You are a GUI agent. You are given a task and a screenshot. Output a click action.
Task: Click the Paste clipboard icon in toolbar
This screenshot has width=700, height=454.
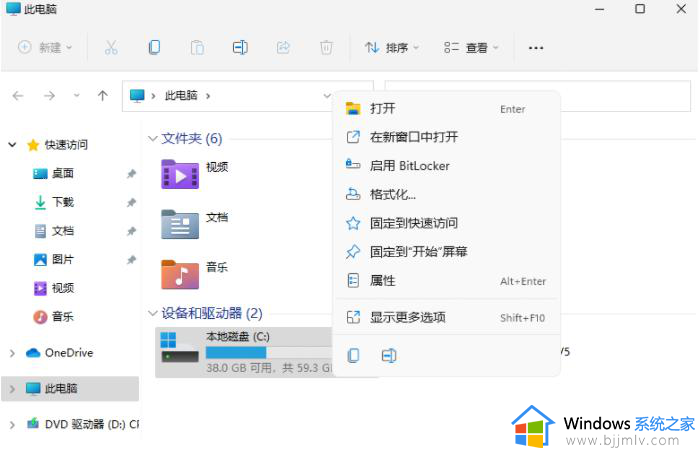tap(197, 47)
